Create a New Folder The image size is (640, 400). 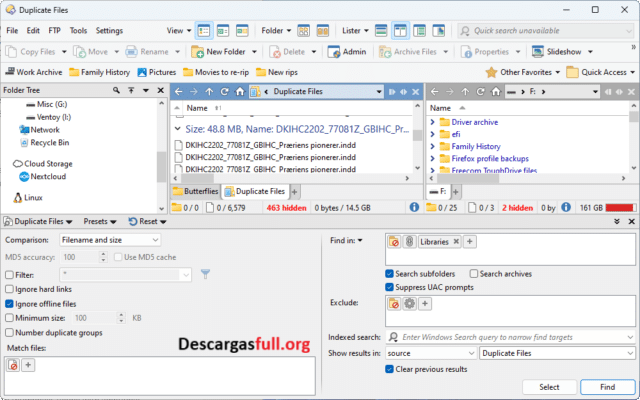[x=218, y=52]
